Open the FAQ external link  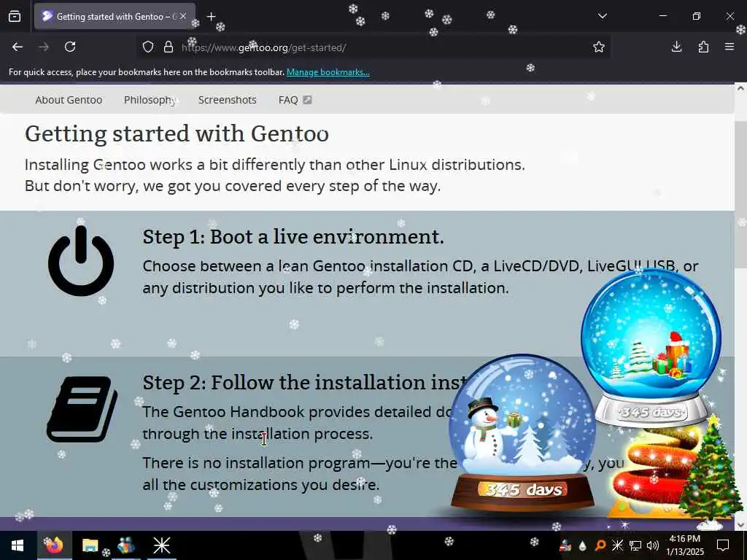click(295, 100)
